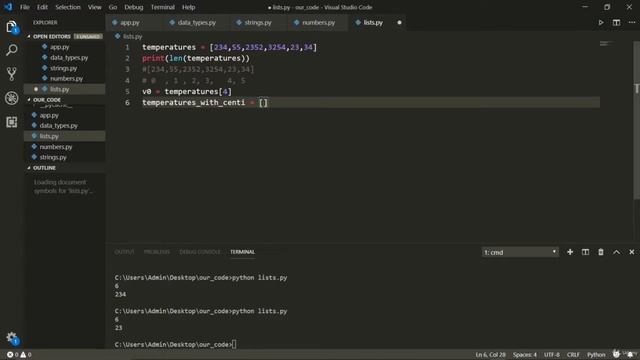640x360 pixels.
Task: Select lists.py in OUR_CODE folder
Action: (65, 136)
